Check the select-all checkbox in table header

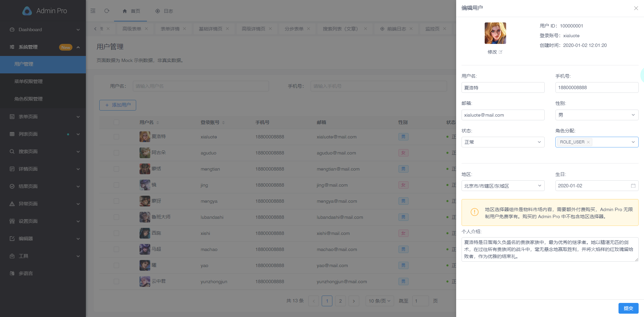(116, 122)
